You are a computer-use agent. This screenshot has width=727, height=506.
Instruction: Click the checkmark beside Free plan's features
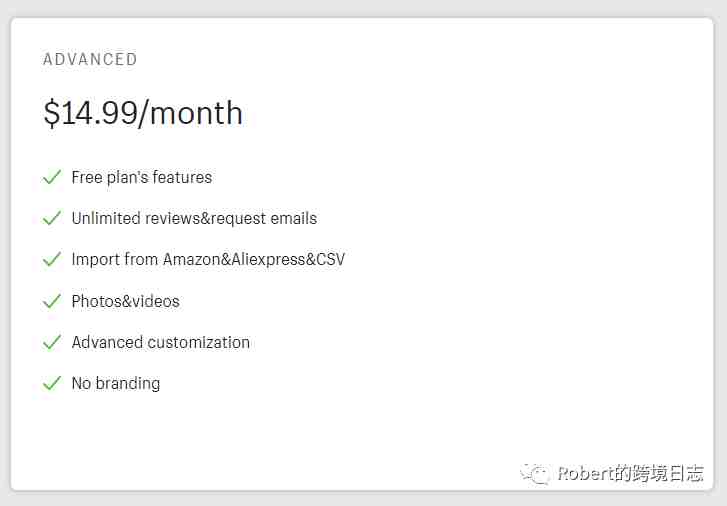coord(52,177)
